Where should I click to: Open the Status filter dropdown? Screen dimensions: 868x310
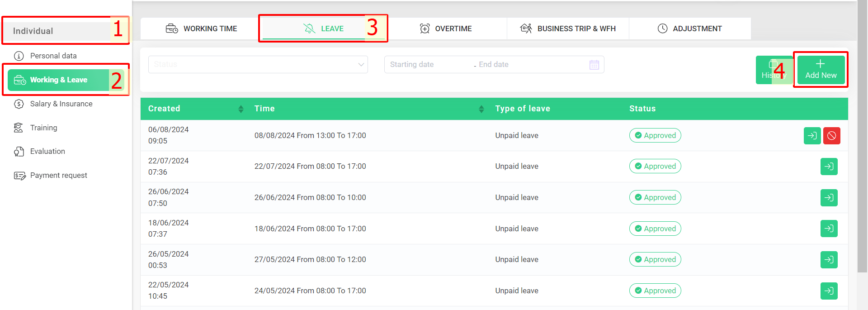tap(258, 64)
